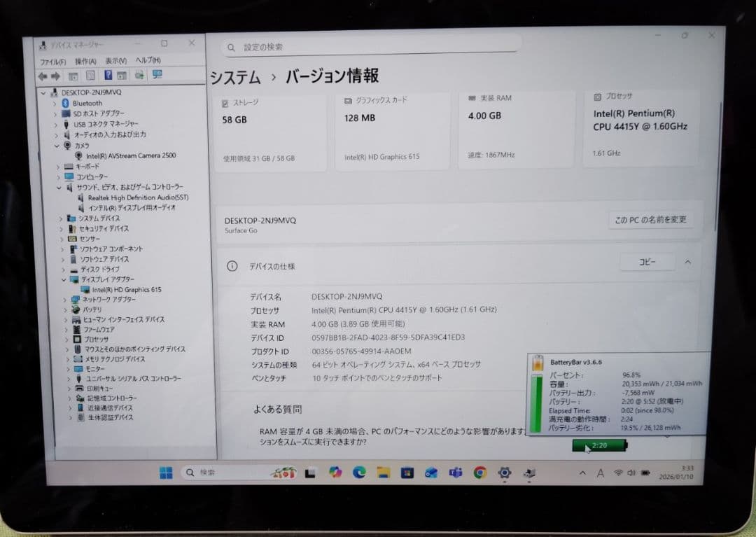Select the キーボード category
This screenshot has width=756, height=537.
[x=87, y=167]
